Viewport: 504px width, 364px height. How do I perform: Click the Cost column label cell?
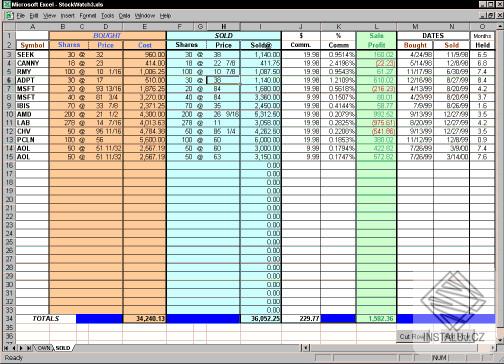click(144, 45)
